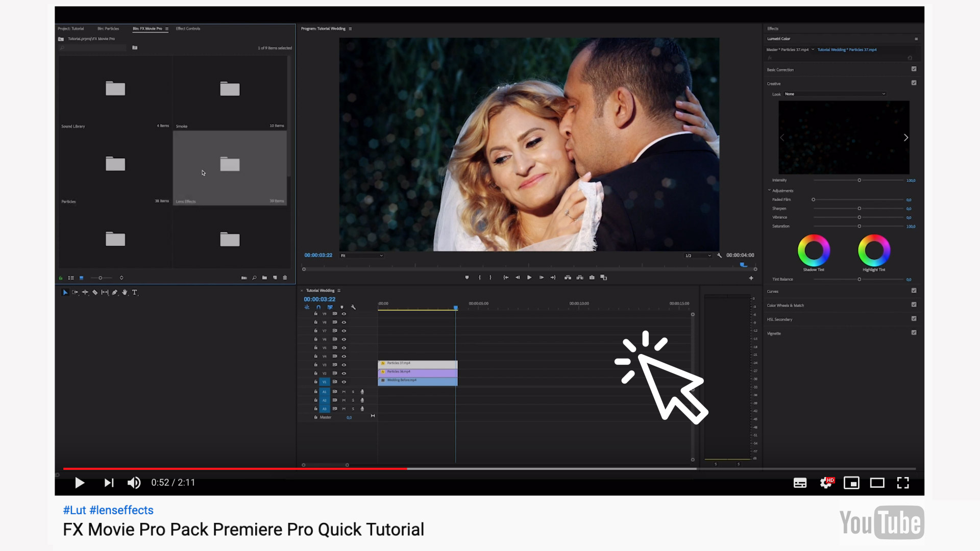The width and height of the screenshot is (980, 551).
Task: Toggle the Creative section checkbox
Action: coord(914,83)
